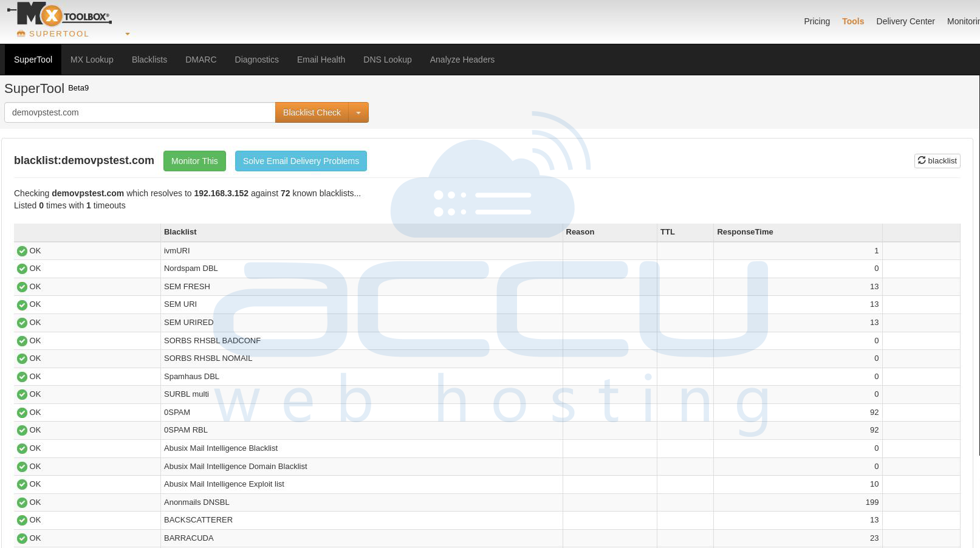Open the Analyze Headers tab
This screenshot has width=980, height=548.
tap(462, 60)
